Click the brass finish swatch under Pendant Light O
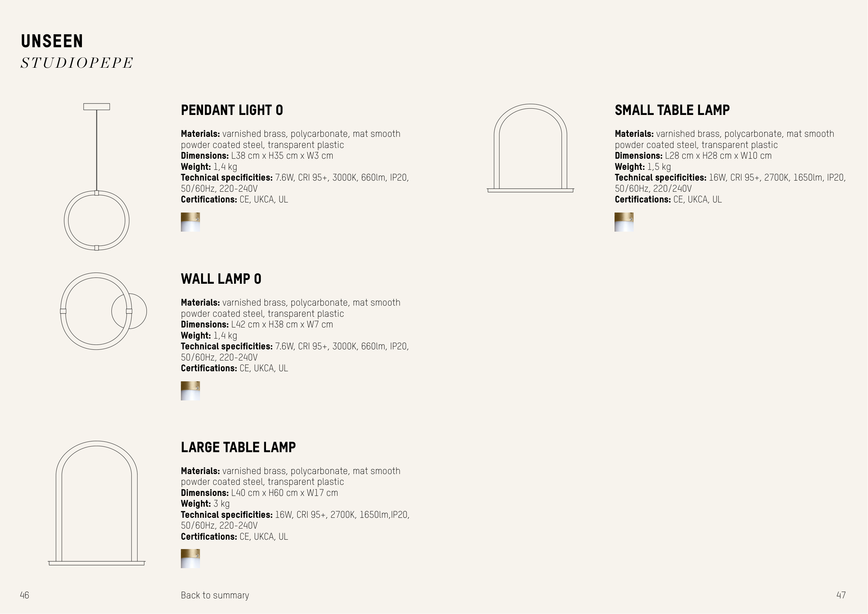The image size is (868, 614). 190,222
